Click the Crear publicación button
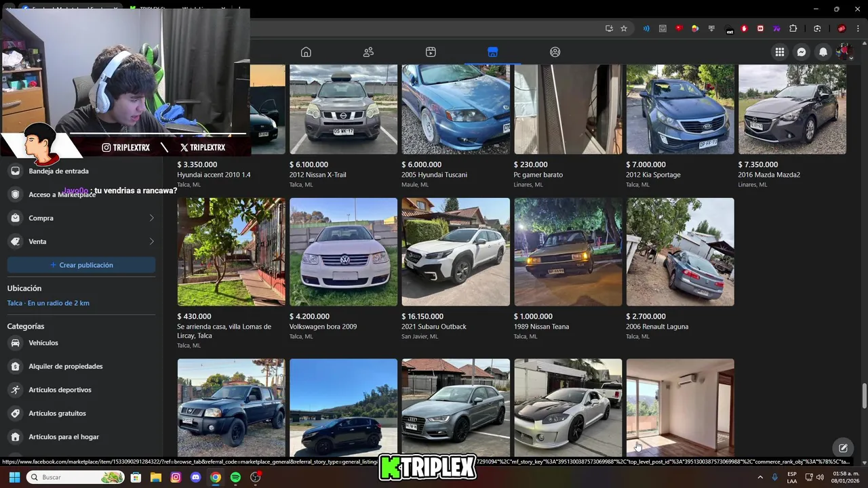Viewport: 868px width, 488px height. coord(81,265)
